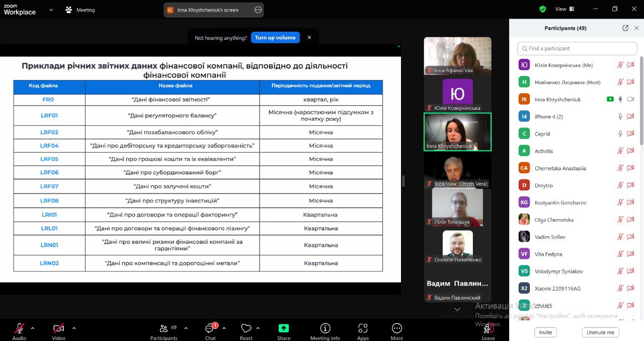Click the Invite button
This screenshot has height=341, width=644.
click(x=545, y=332)
